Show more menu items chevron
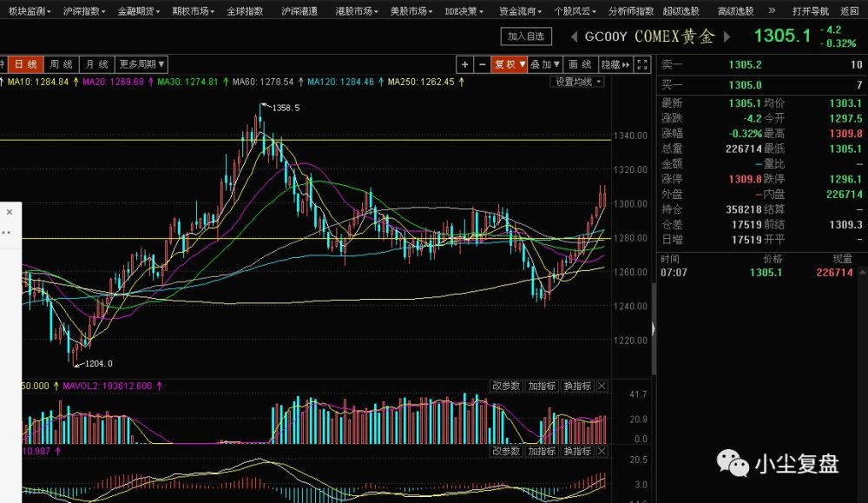 [772, 10]
